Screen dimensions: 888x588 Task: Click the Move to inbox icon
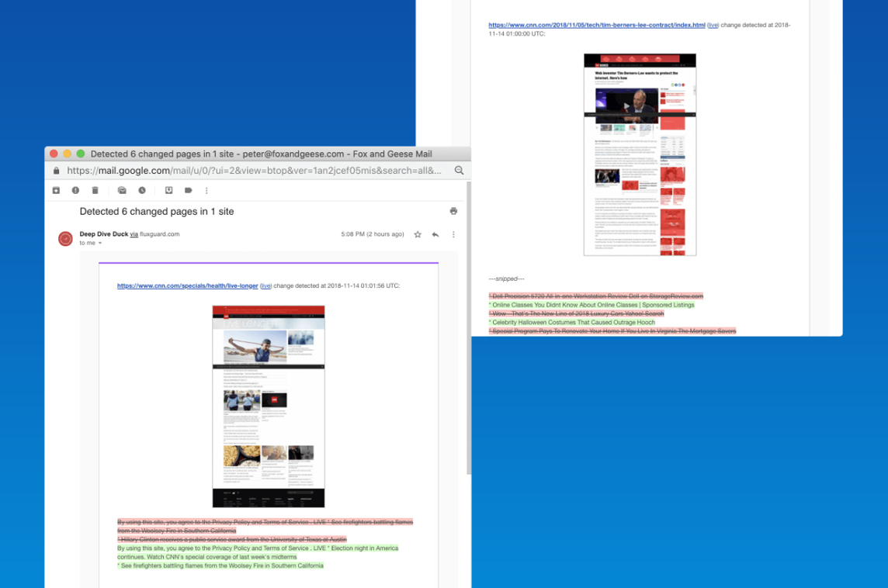coord(168,191)
